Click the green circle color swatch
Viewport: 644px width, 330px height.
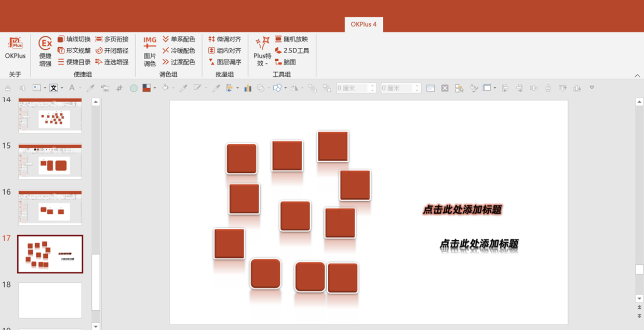tap(133, 88)
